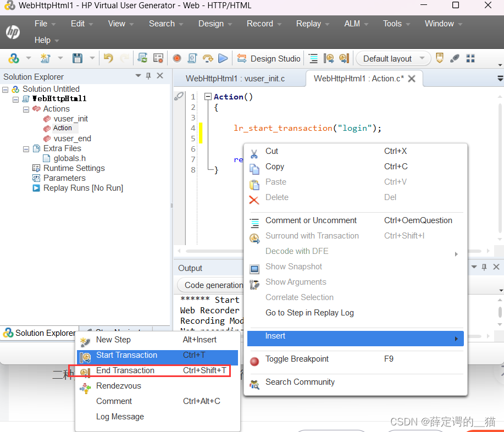Click the four-squares grid toolbar icon

tap(470, 58)
